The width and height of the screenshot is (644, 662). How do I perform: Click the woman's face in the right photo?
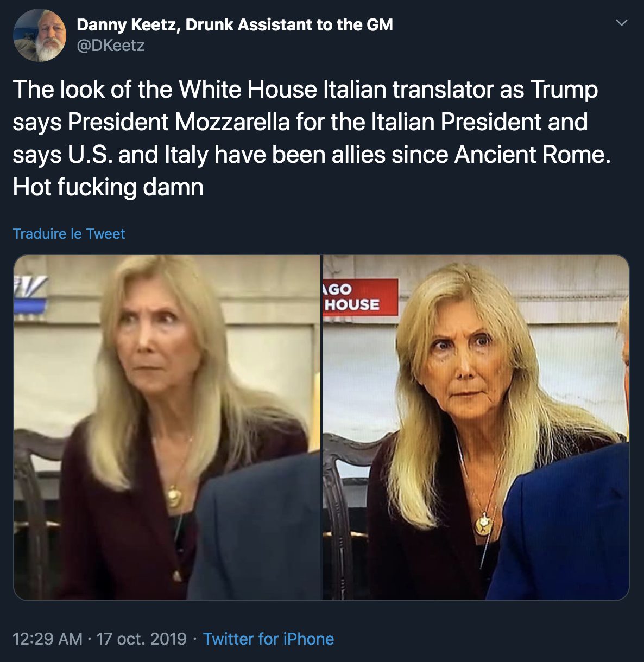pyautogui.click(x=460, y=361)
